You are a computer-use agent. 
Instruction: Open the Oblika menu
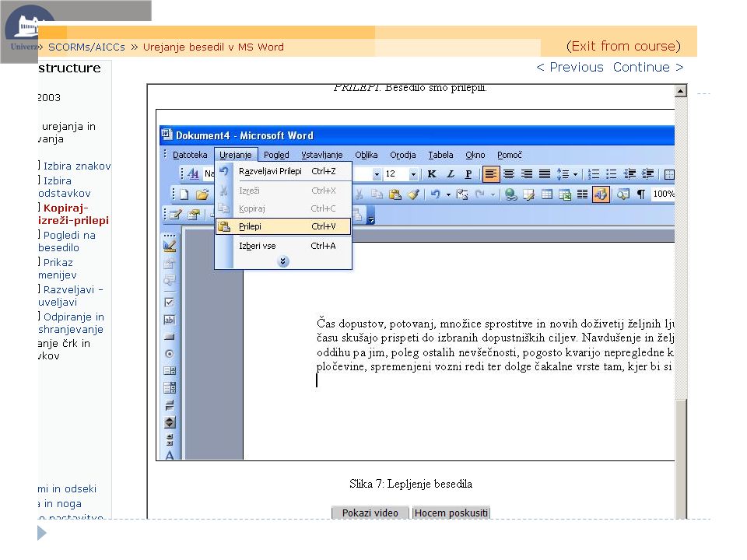click(x=366, y=155)
